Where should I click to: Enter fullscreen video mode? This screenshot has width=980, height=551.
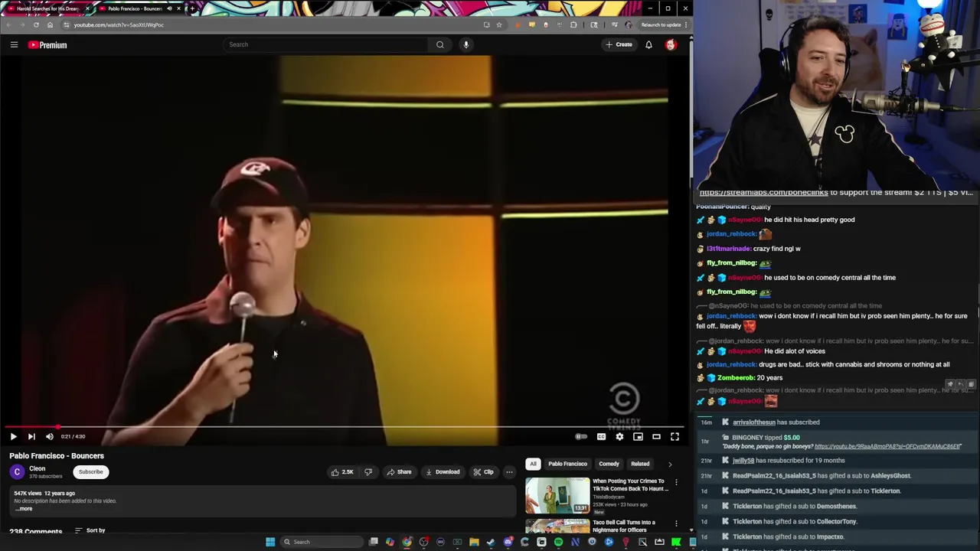pyautogui.click(x=675, y=436)
